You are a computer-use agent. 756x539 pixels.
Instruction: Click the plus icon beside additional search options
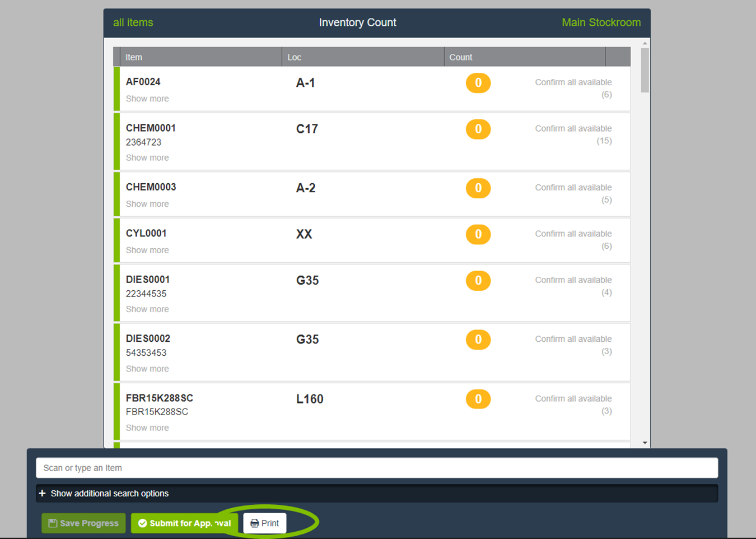click(43, 494)
